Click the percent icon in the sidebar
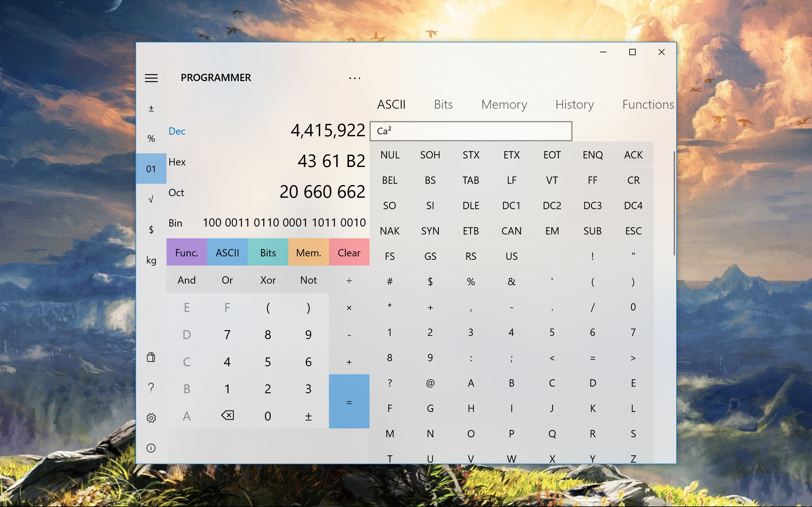The image size is (812, 507). [151, 138]
